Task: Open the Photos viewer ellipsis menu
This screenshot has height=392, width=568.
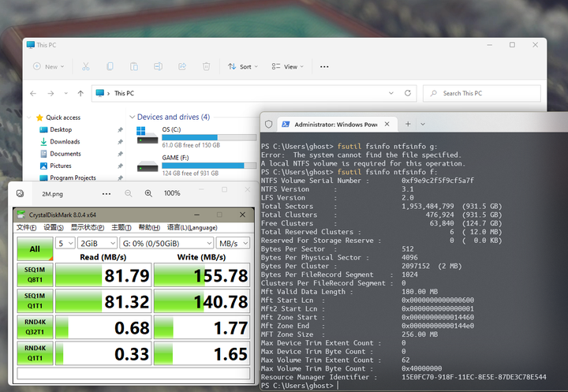Action: (x=106, y=194)
